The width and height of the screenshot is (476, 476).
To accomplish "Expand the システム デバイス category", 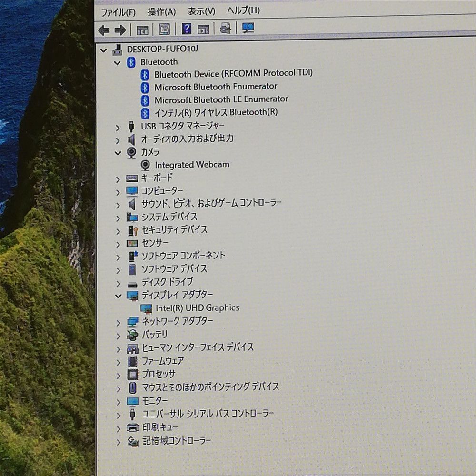I will pos(118,218).
